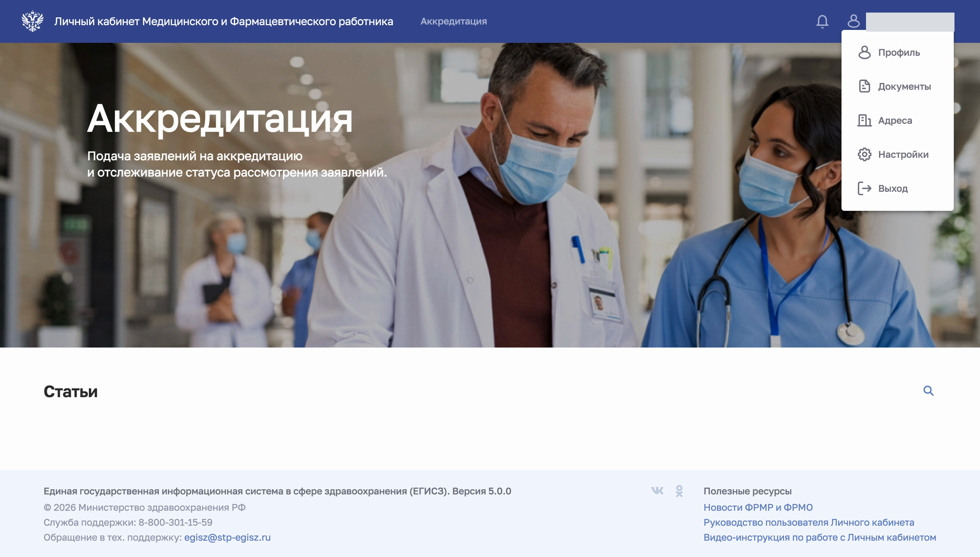
Task: Select Документы in the user menu
Action: [897, 86]
